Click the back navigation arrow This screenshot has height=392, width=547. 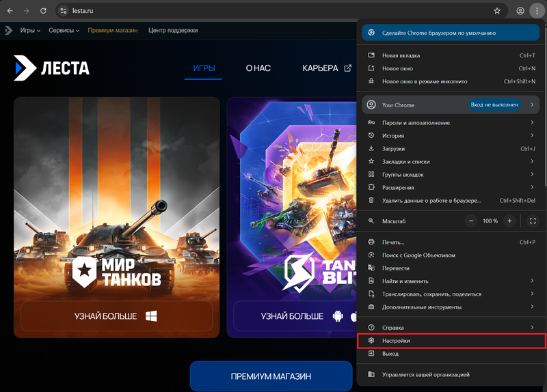pos(10,11)
